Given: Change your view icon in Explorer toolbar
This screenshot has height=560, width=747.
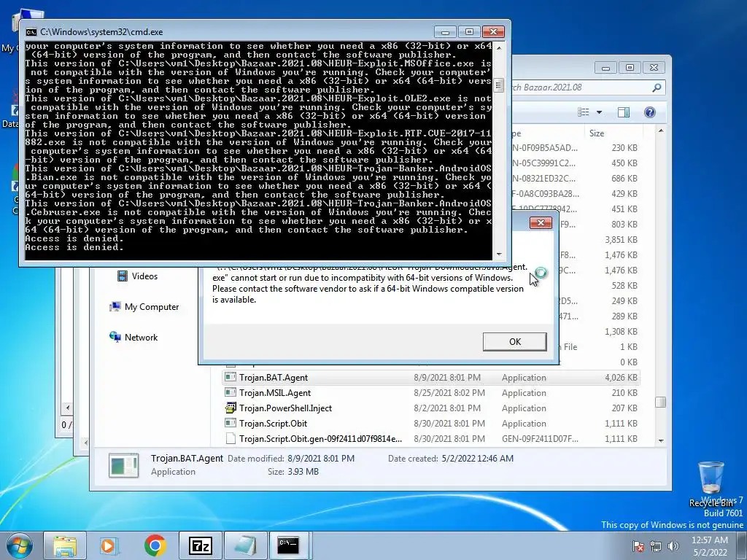Looking at the screenshot, I should pyautogui.click(x=583, y=112).
